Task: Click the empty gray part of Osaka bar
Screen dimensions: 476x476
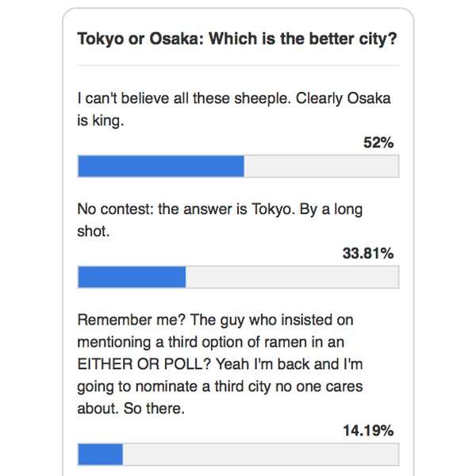Action: (321, 166)
